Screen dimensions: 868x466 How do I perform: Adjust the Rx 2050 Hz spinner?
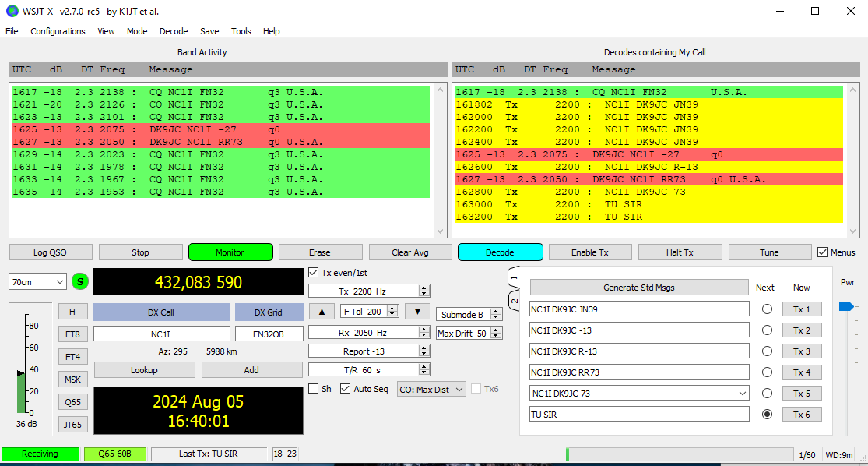(424, 333)
